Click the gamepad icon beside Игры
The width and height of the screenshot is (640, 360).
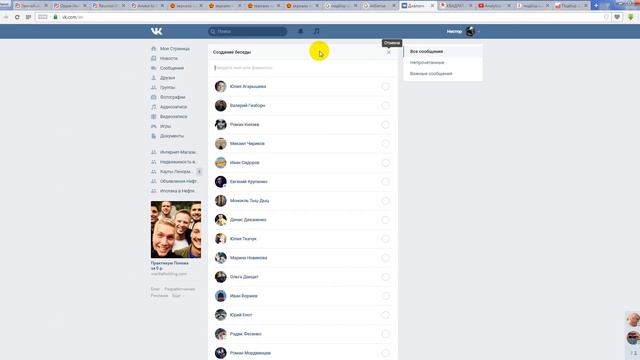click(153, 127)
